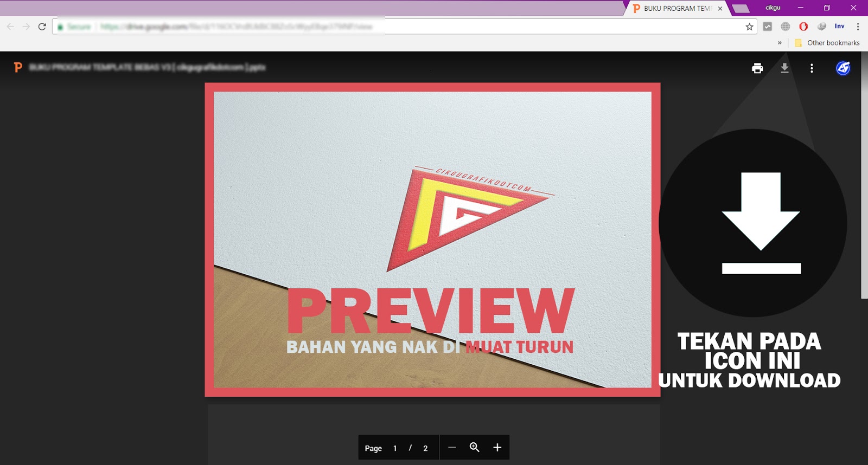
Task: Go back to previous page in Chrome
Action: point(10,27)
